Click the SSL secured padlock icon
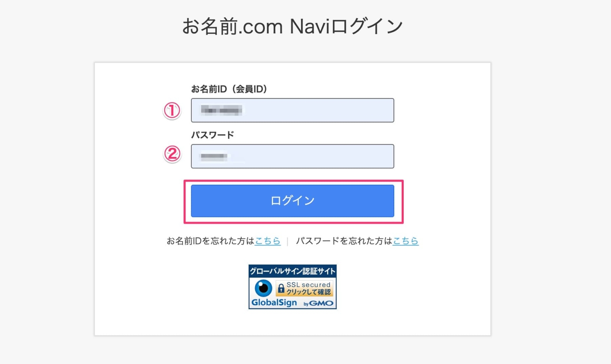Screen dimensions: 611x364 [x=281, y=288]
